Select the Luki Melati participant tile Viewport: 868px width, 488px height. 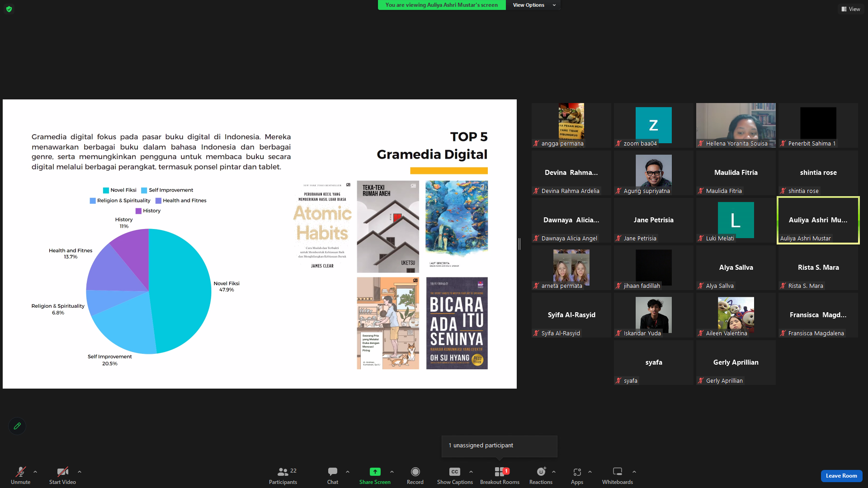pyautogui.click(x=736, y=220)
